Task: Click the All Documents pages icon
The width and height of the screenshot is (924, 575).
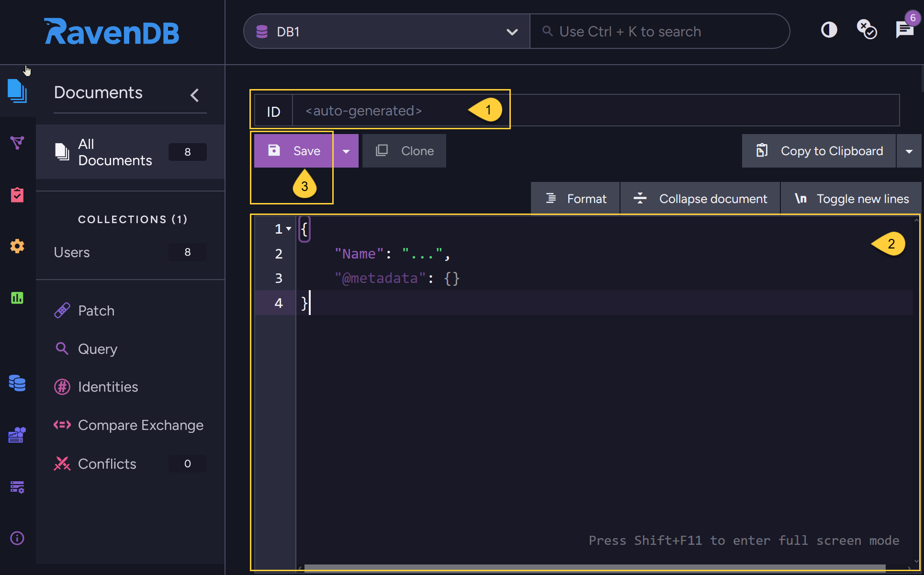Action: [x=62, y=152]
